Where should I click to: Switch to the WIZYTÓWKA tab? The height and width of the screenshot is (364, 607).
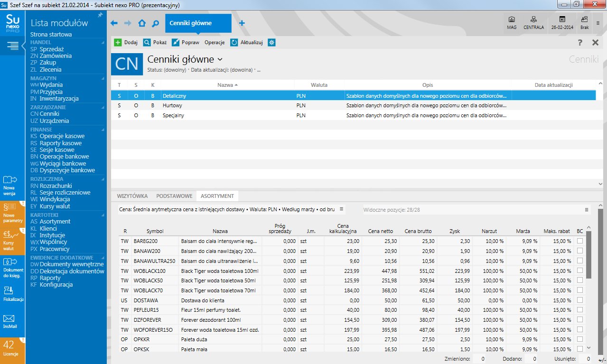pos(132,196)
